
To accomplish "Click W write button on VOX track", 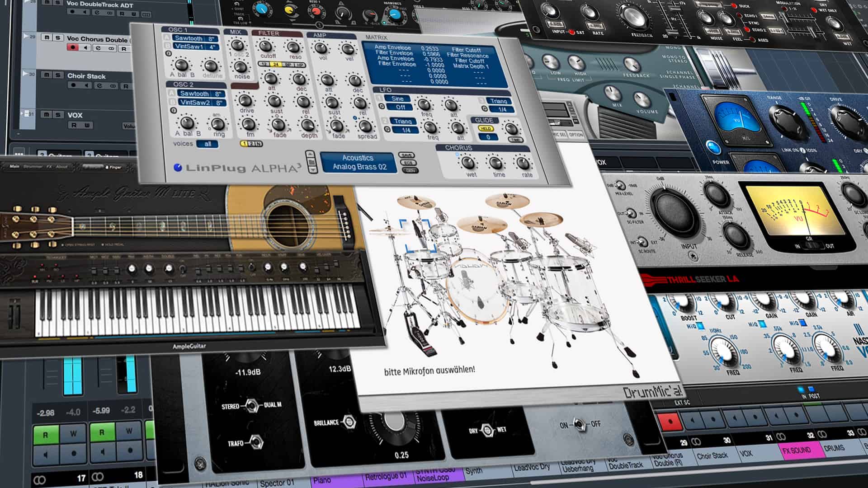I will tap(87, 125).
